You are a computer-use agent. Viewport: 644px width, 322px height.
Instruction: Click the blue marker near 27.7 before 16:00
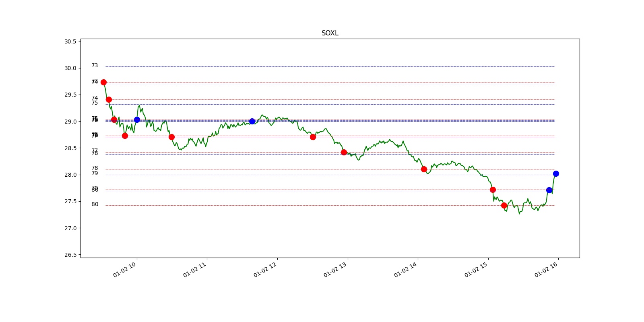(549, 190)
